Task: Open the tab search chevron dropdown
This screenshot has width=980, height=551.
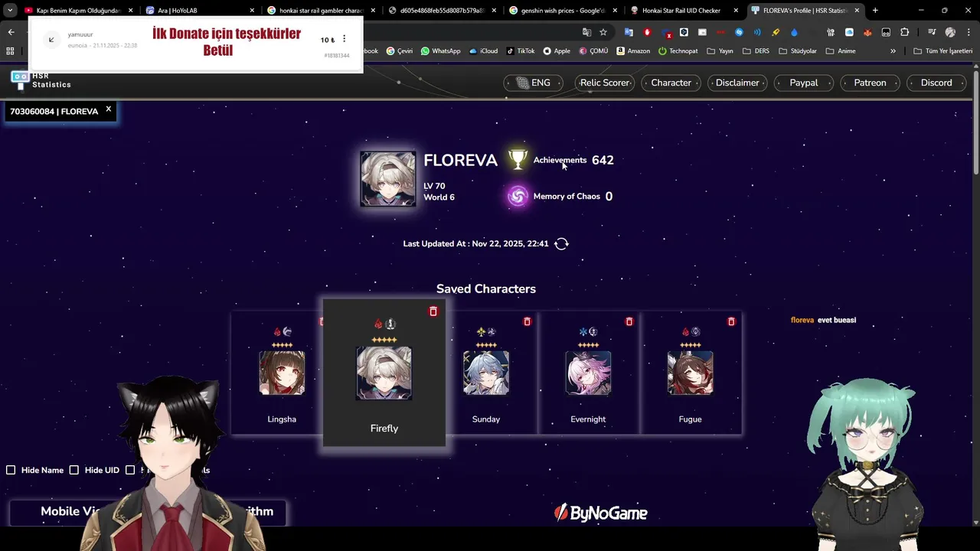Action: [10, 10]
